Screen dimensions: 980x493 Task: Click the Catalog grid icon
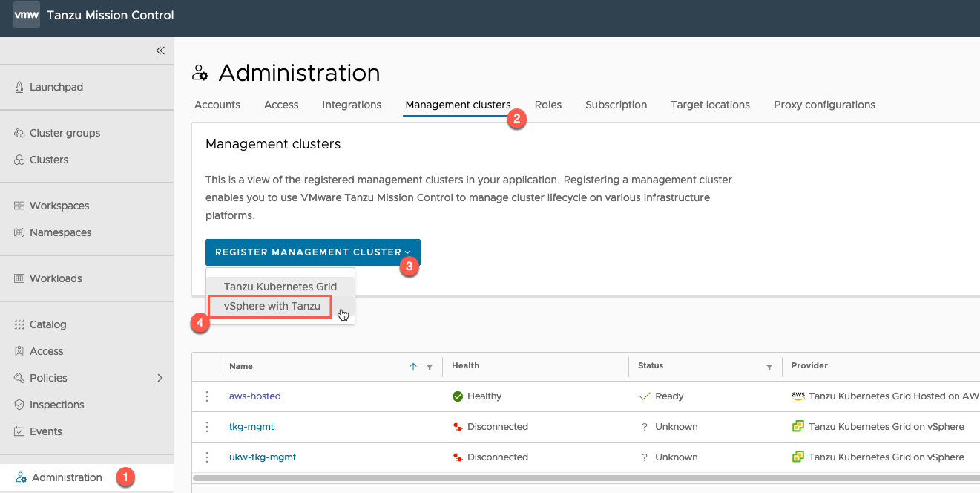19,324
